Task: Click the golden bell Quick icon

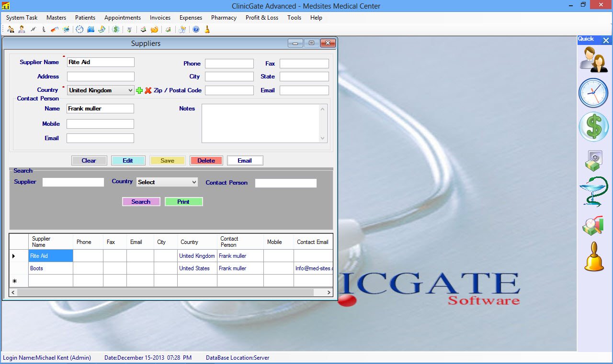Action: (x=594, y=257)
